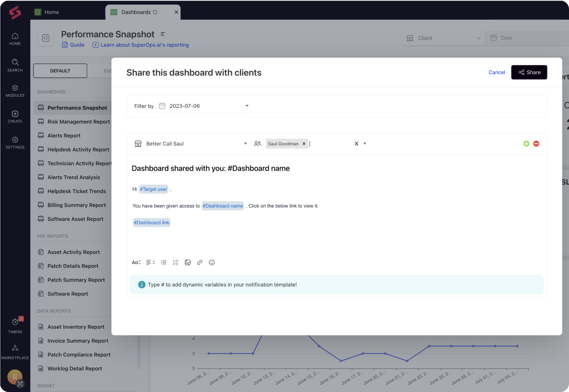This screenshot has width=569, height=392.
Task: Insert a hyperlink in the notification template
Action: coord(200,262)
